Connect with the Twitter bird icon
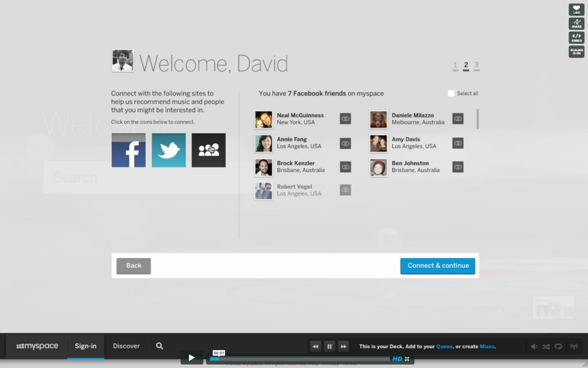The width and height of the screenshot is (588, 368). (x=169, y=150)
